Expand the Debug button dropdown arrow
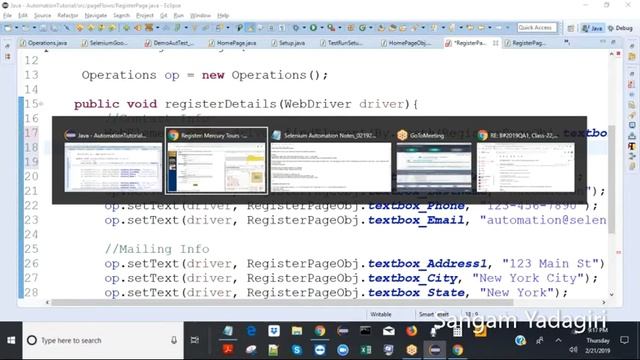The width and height of the screenshot is (640, 360). point(304,28)
